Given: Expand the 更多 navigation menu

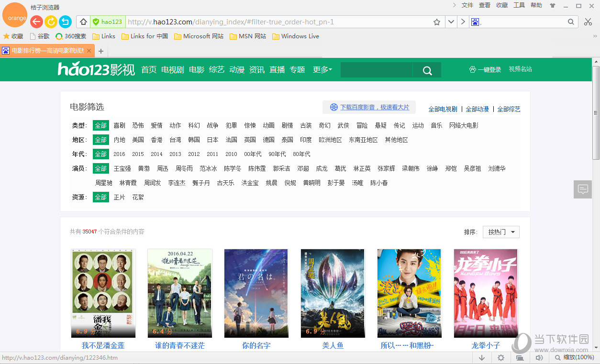Looking at the screenshot, I should (322, 70).
